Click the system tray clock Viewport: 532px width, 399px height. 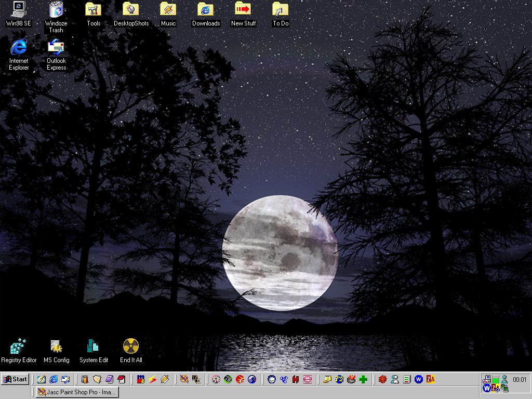(x=520, y=380)
